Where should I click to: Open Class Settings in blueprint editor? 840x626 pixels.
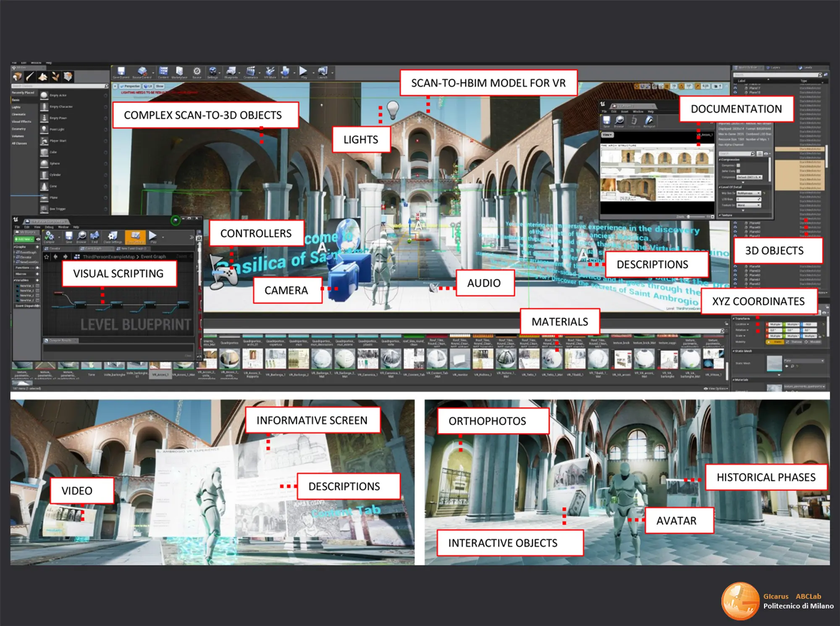[112, 236]
